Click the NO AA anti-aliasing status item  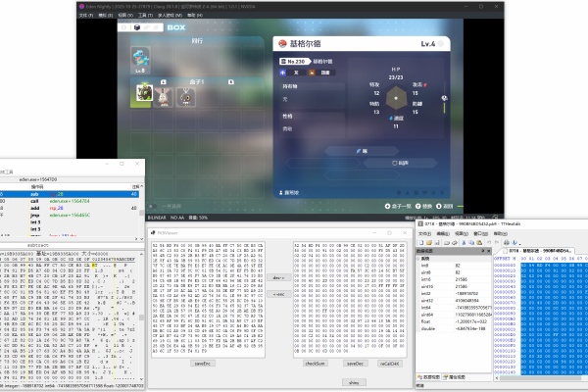click(x=179, y=216)
